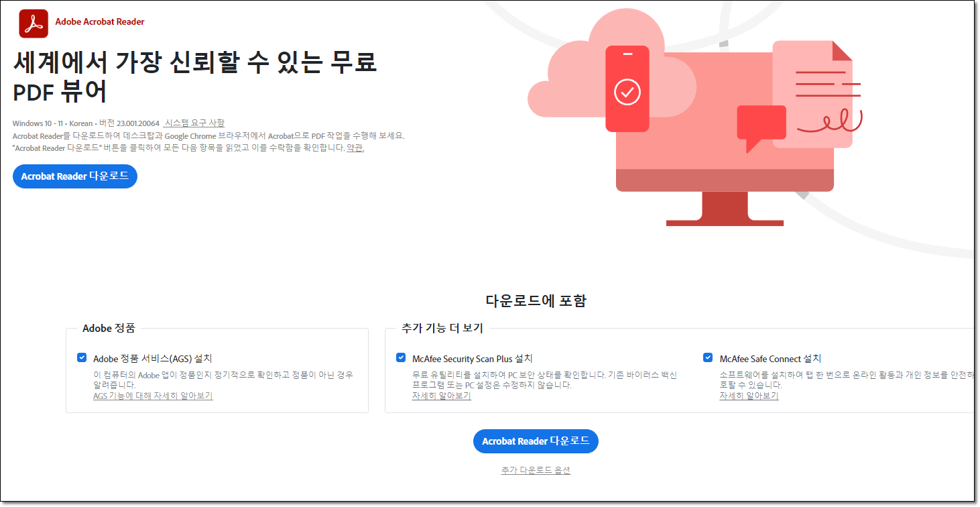Uncheck Adobe 정품 서비스(AGS) 설치 checkbox
The width and height of the screenshot is (980, 507).
coord(82,357)
